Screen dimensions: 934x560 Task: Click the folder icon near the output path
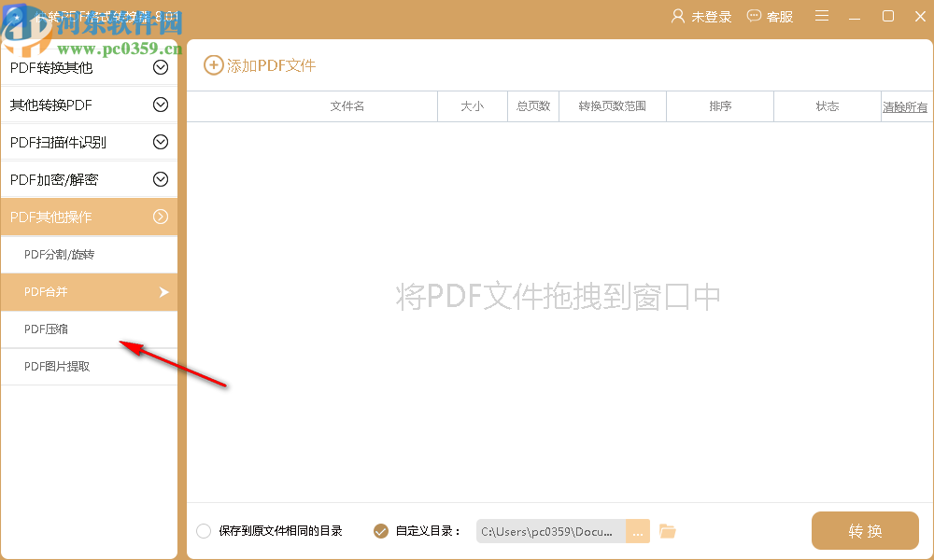tap(667, 530)
